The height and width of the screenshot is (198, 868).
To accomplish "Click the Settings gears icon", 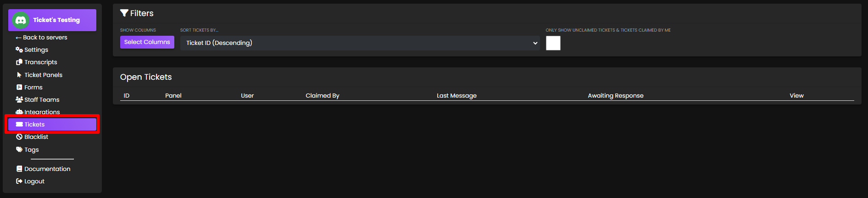I will pos(19,49).
